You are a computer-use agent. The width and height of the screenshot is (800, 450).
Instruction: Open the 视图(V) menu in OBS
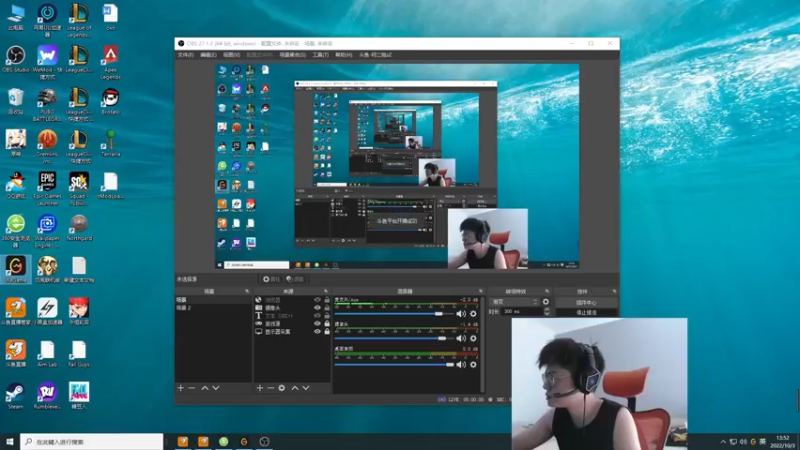231,55
